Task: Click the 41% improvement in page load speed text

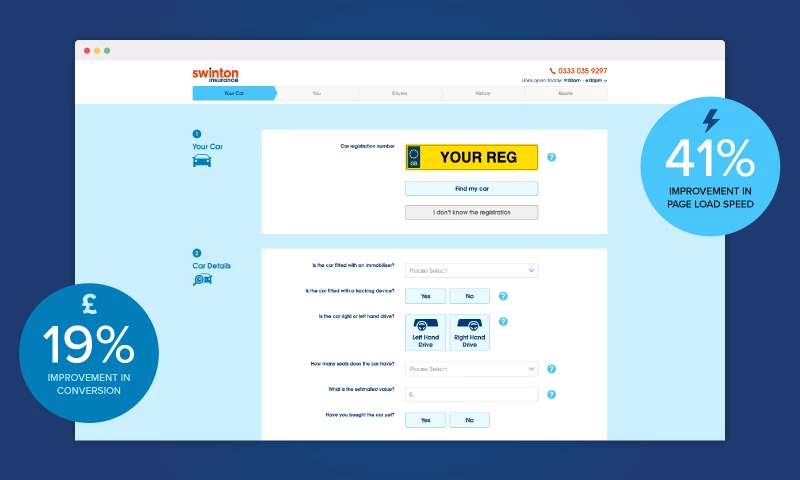Action: [710, 173]
